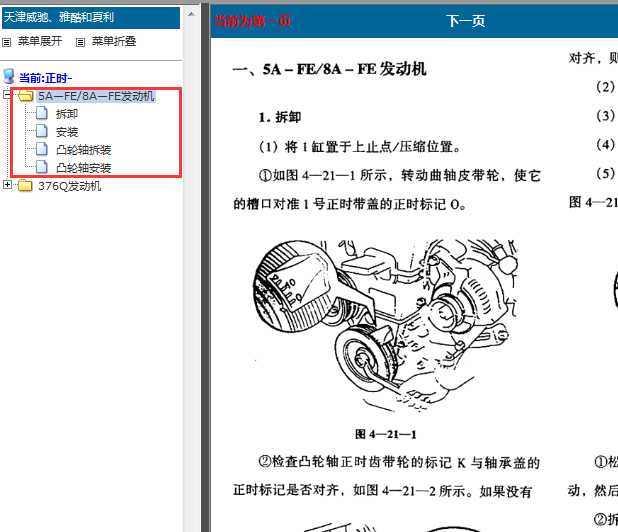Click the folder icon of 376Q发动机
The height and width of the screenshot is (532, 618).
(26, 185)
